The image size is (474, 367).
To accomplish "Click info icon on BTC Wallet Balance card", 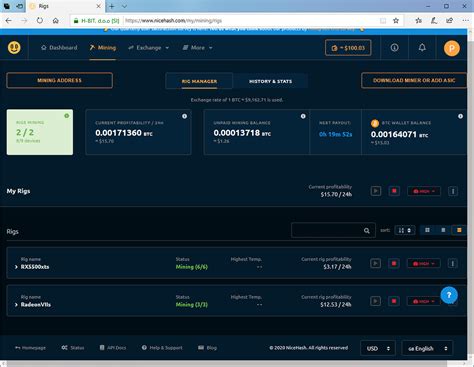I will point(460,116).
